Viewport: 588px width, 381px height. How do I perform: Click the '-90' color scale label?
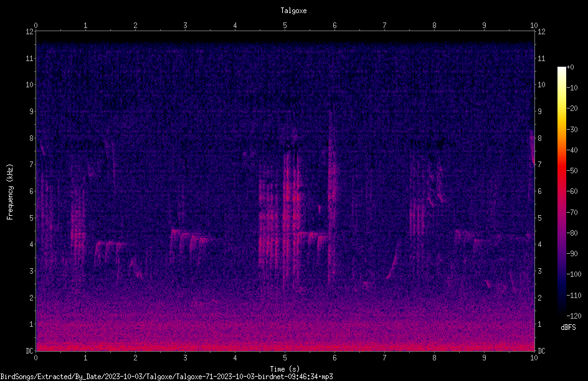[572, 254]
